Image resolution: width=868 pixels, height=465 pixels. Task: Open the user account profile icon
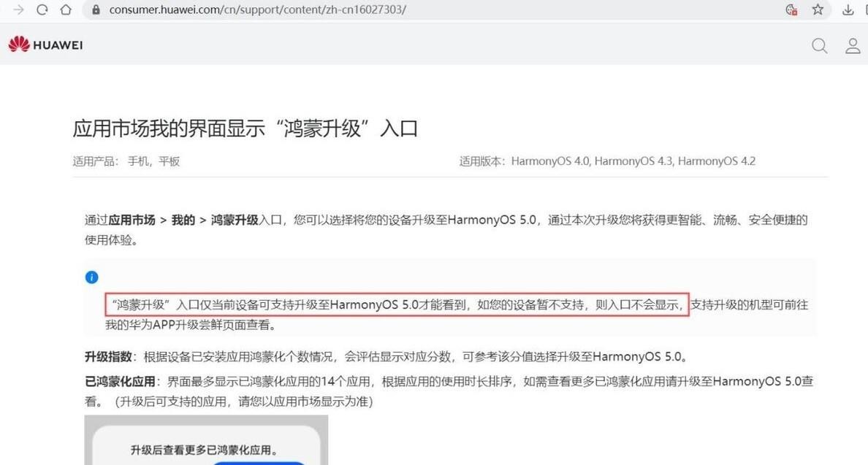(x=853, y=46)
